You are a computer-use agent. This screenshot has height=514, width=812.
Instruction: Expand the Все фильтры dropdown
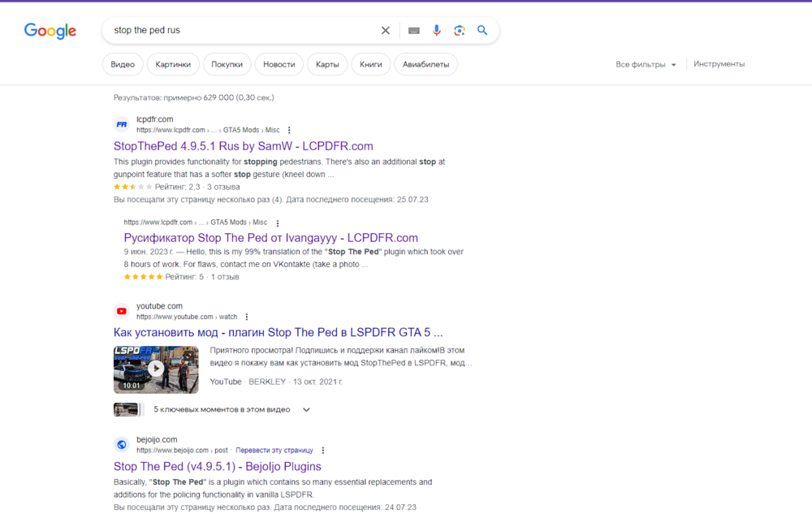[646, 63]
